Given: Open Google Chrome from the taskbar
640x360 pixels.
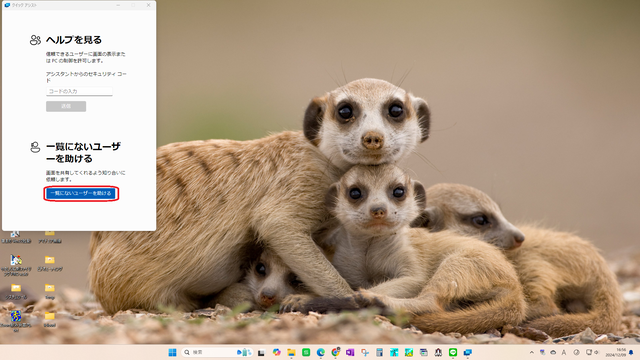Looking at the screenshot, I should (x=336, y=352).
